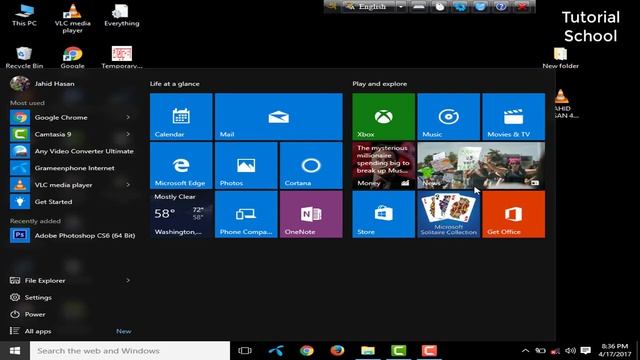Open Get Started app
The width and height of the screenshot is (640, 360).
pos(72,202)
